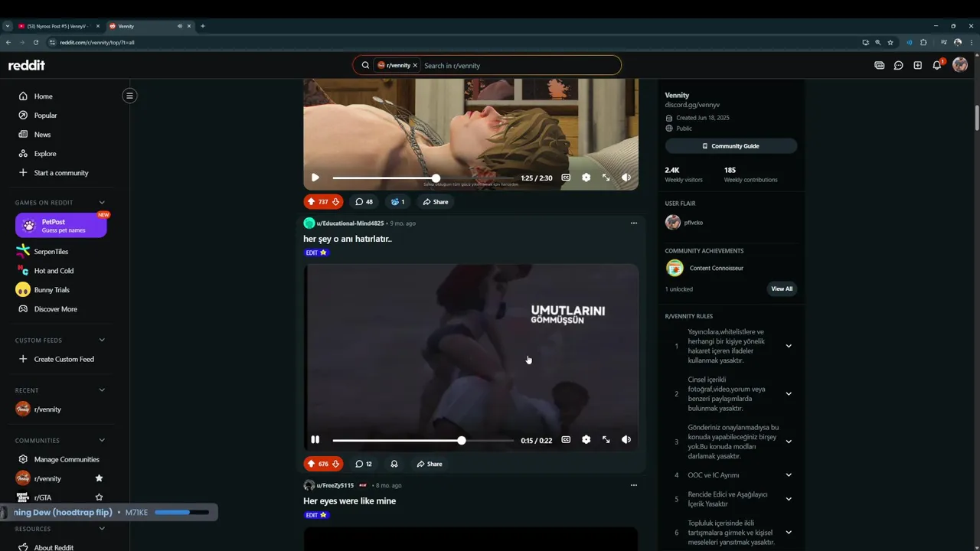Expand rule 2 Cinsel içerikli
This screenshot has height=551, width=980.
(x=789, y=394)
